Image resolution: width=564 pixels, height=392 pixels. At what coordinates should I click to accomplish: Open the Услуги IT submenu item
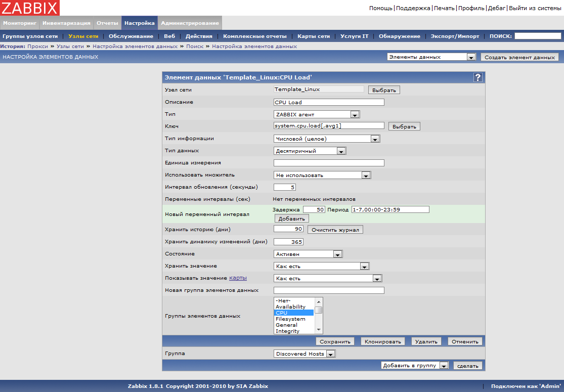tap(354, 36)
